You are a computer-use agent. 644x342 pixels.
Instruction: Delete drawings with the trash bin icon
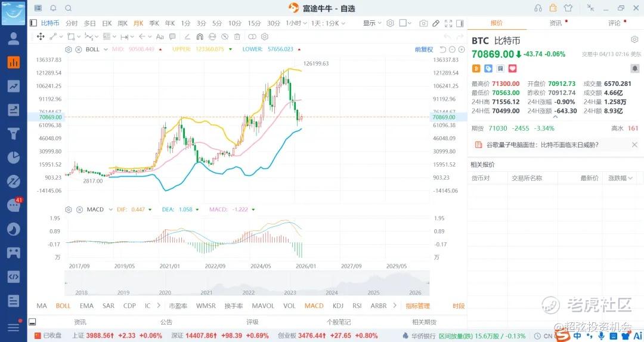(237, 36)
